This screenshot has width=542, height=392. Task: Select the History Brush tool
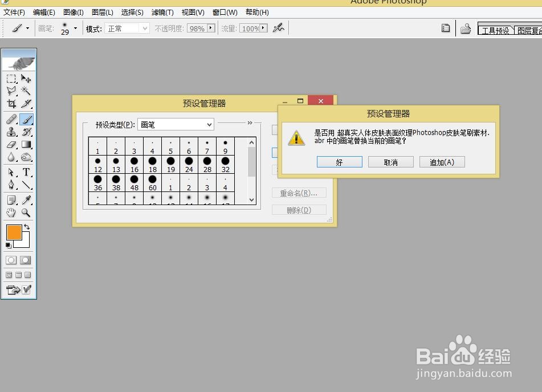click(26, 132)
